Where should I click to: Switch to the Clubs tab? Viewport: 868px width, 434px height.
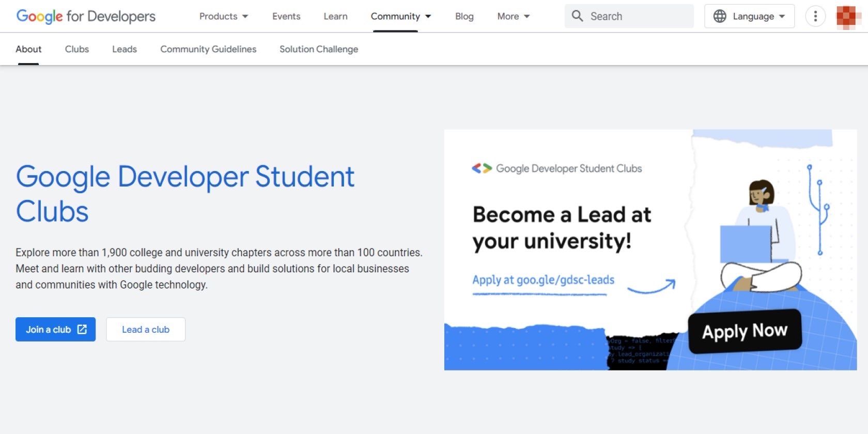pyautogui.click(x=77, y=49)
